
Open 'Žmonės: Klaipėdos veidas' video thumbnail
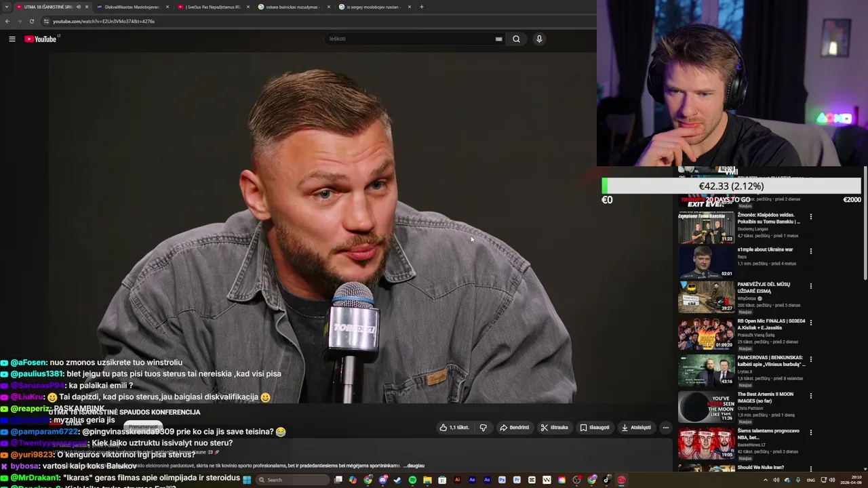coord(706,227)
